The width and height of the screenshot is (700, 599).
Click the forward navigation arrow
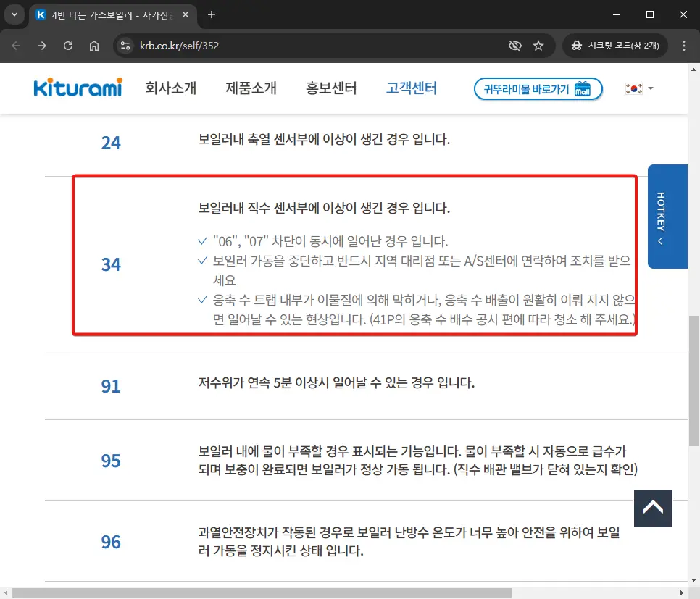coord(41,45)
